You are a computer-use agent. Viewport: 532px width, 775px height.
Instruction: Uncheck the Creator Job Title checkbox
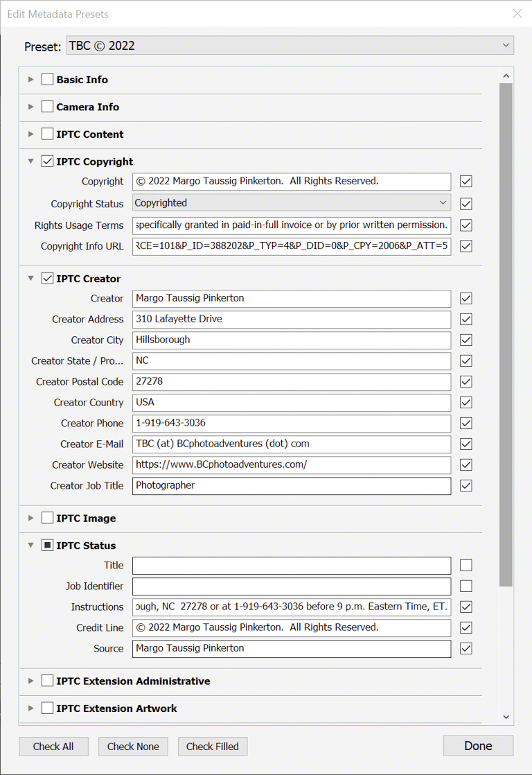pos(465,486)
